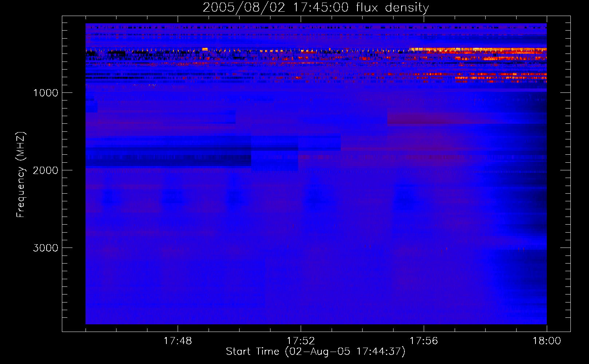The image size is (589, 364).
Task: Click the plot title '2005/08/02 17:45:00 flux density'
Action: pos(316,8)
